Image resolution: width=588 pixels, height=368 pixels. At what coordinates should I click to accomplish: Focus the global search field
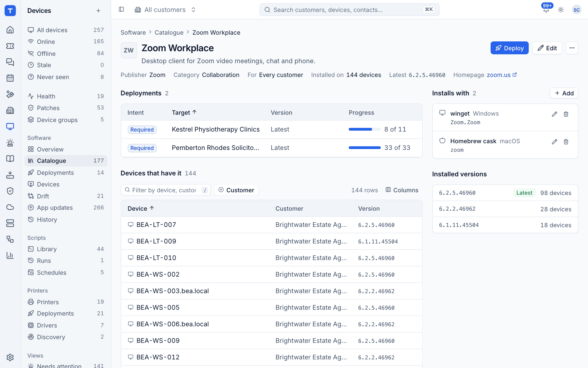(x=349, y=10)
